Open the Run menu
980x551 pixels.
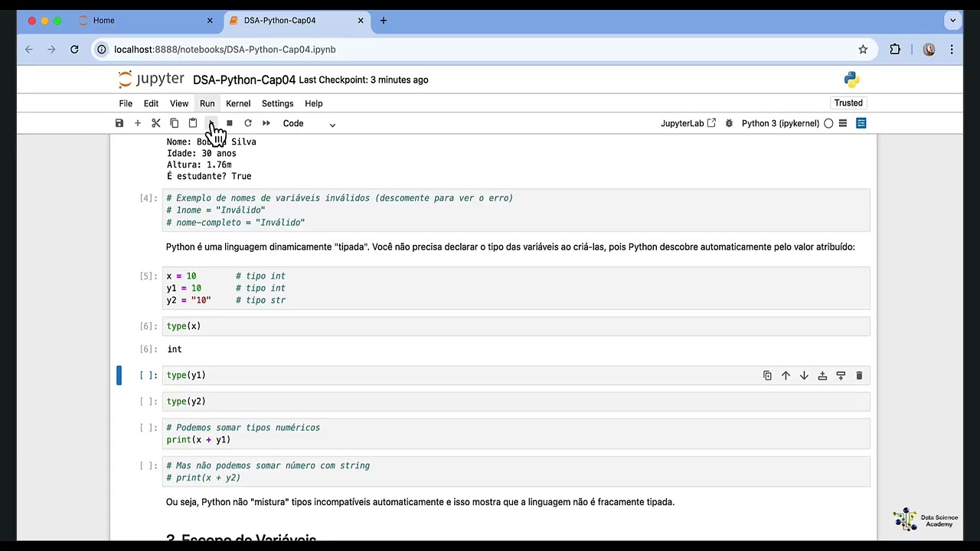coord(207,103)
